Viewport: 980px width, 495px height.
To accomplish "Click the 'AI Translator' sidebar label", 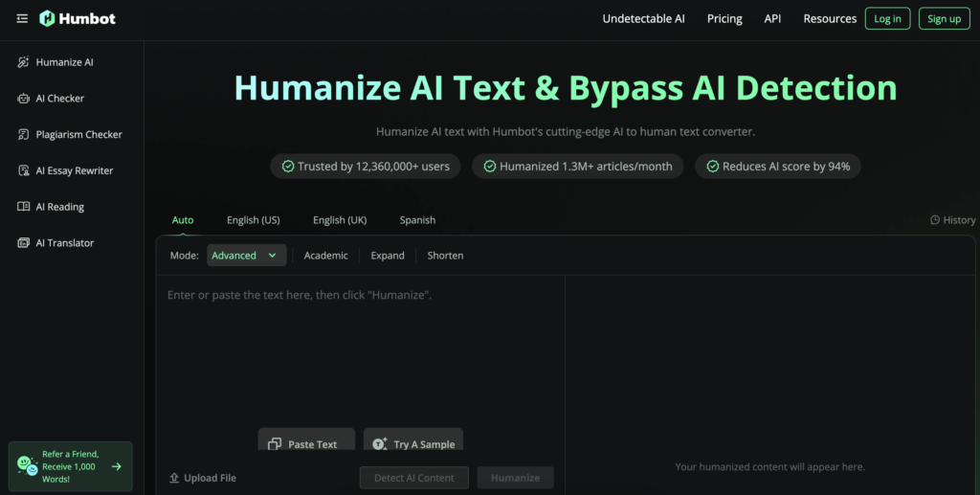I will pos(64,243).
